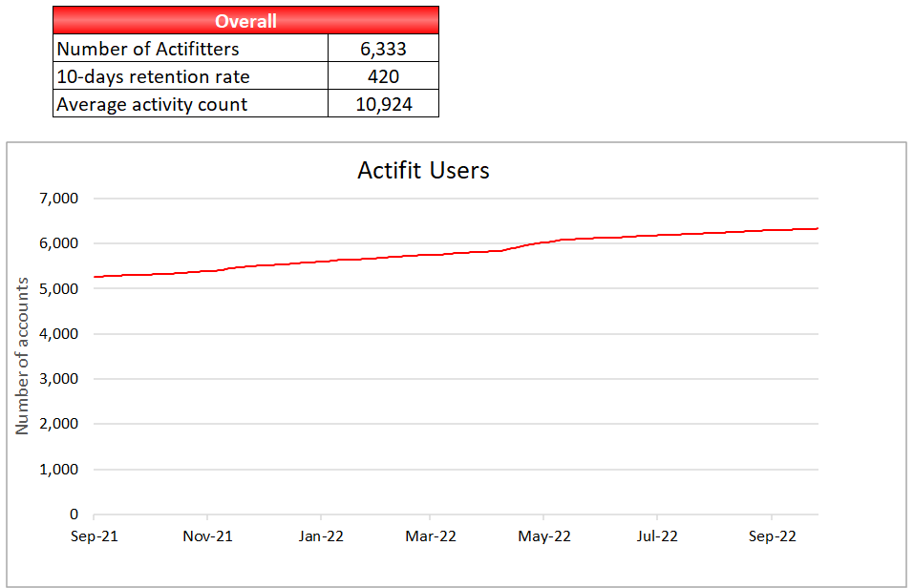Click the 7,000 y-axis label
This screenshot has height=588, width=914.
point(58,199)
